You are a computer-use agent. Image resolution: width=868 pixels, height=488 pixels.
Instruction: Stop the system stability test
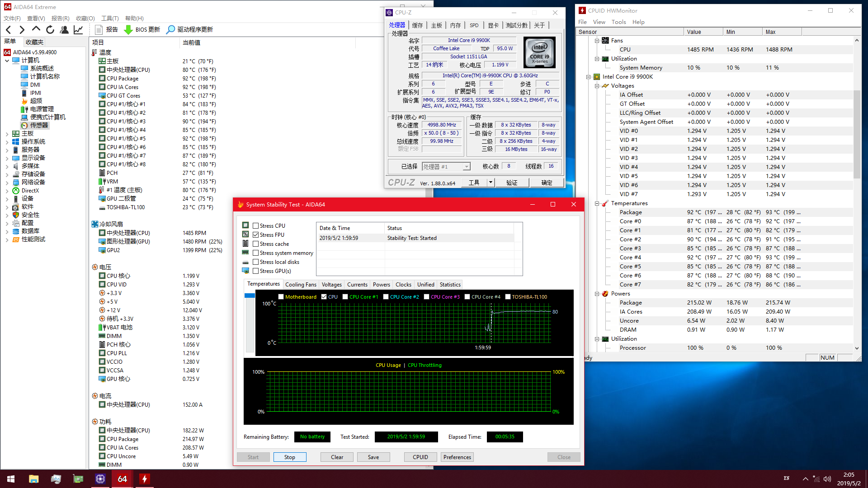point(290,457)
